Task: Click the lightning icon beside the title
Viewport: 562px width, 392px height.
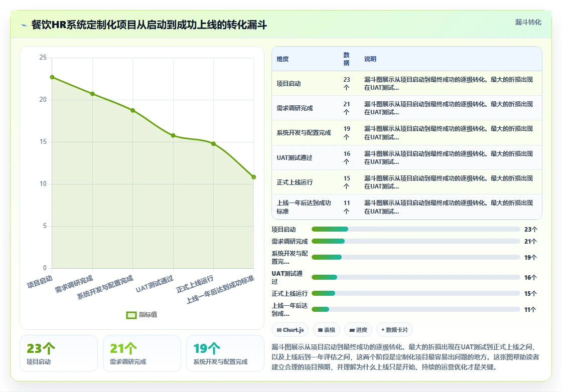Action: coord(24,26)
